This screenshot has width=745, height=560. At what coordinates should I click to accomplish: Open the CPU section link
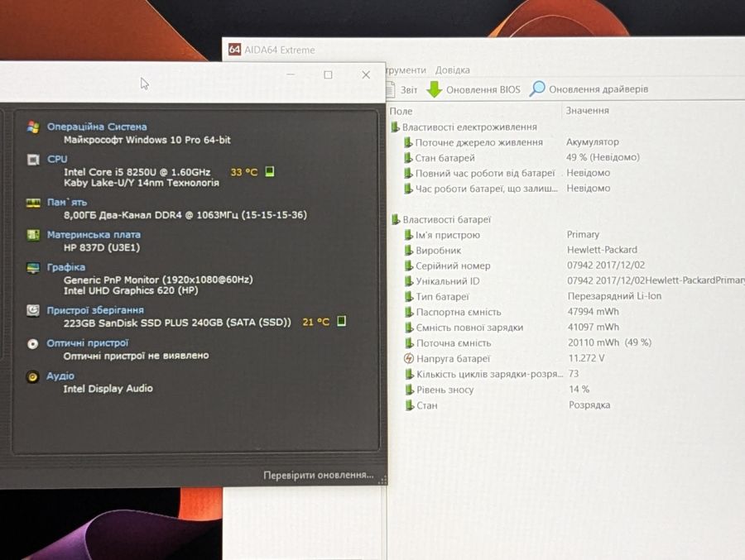[57, 159]
